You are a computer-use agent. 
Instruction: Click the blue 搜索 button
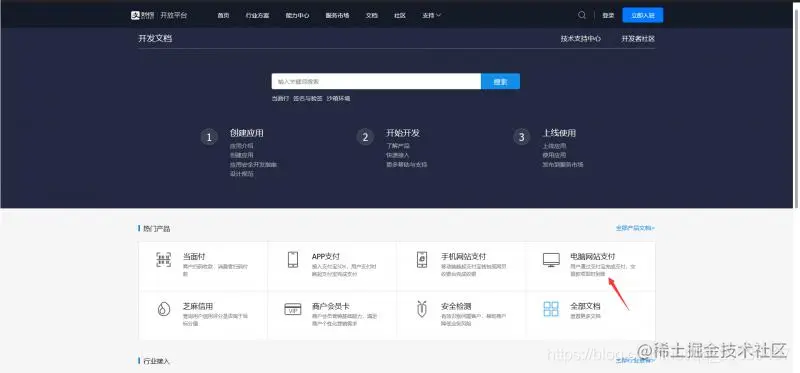501,81
